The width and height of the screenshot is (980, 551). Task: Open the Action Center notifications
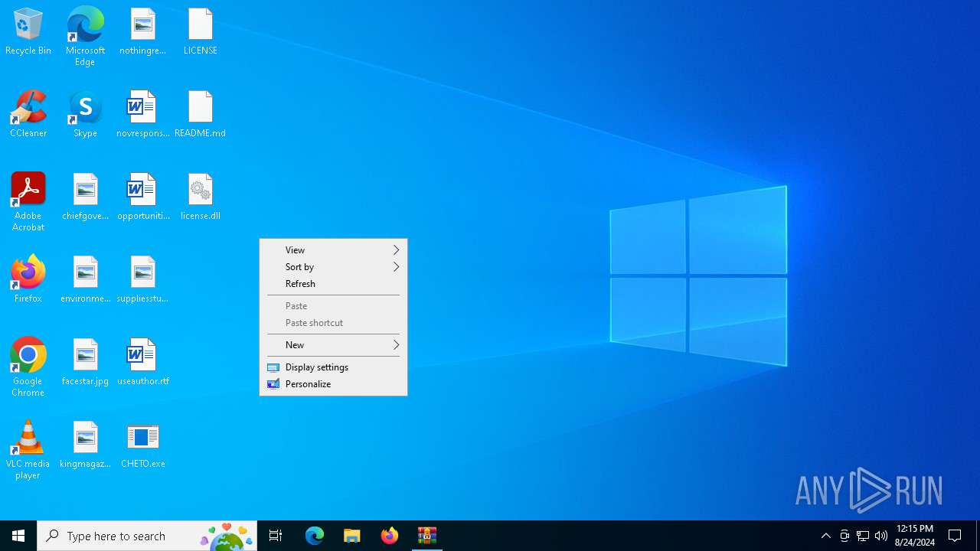point(955,536)
